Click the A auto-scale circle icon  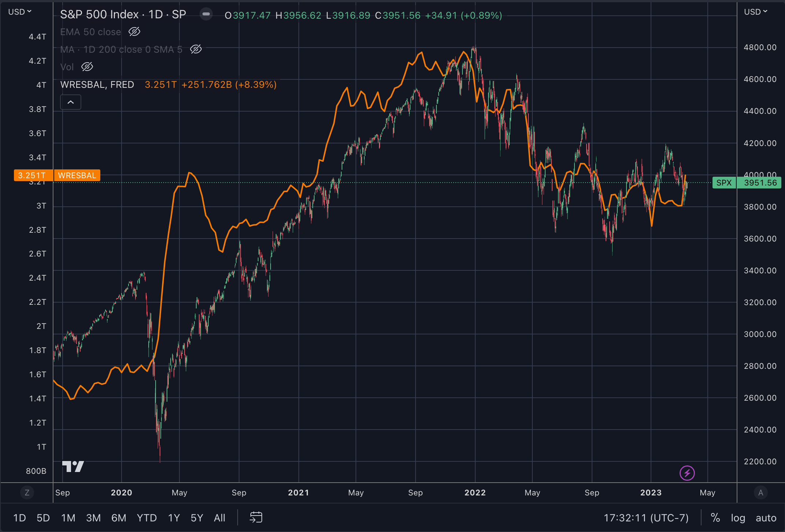(760, 492)
